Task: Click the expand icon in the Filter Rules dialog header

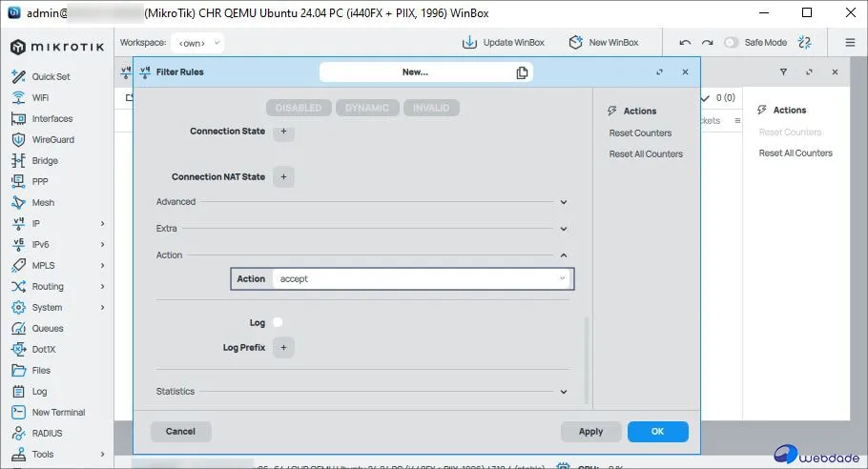Action: 659,72
